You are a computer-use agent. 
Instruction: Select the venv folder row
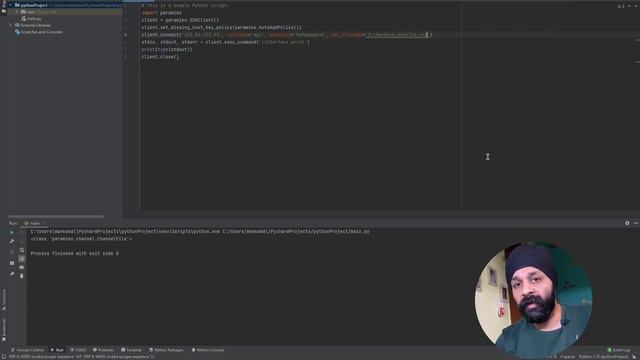point(64,12)
